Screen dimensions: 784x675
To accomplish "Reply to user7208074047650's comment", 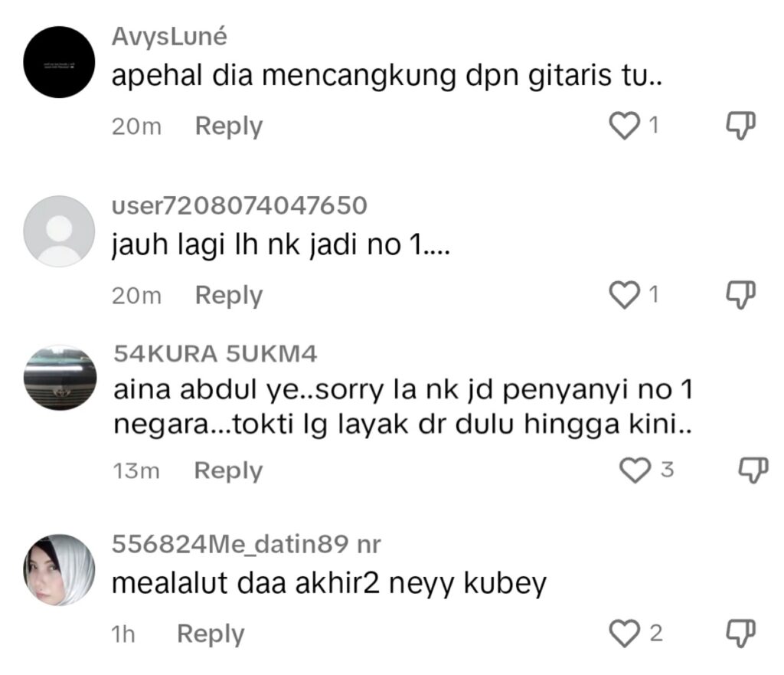I will [x=228, y=294].
